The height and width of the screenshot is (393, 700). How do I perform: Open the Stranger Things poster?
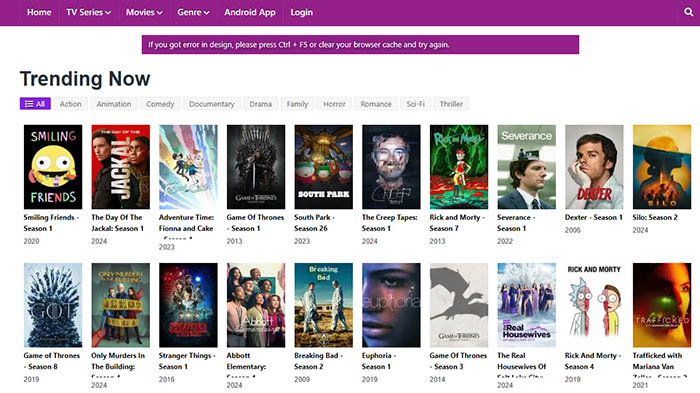click(x=188, y=305)
